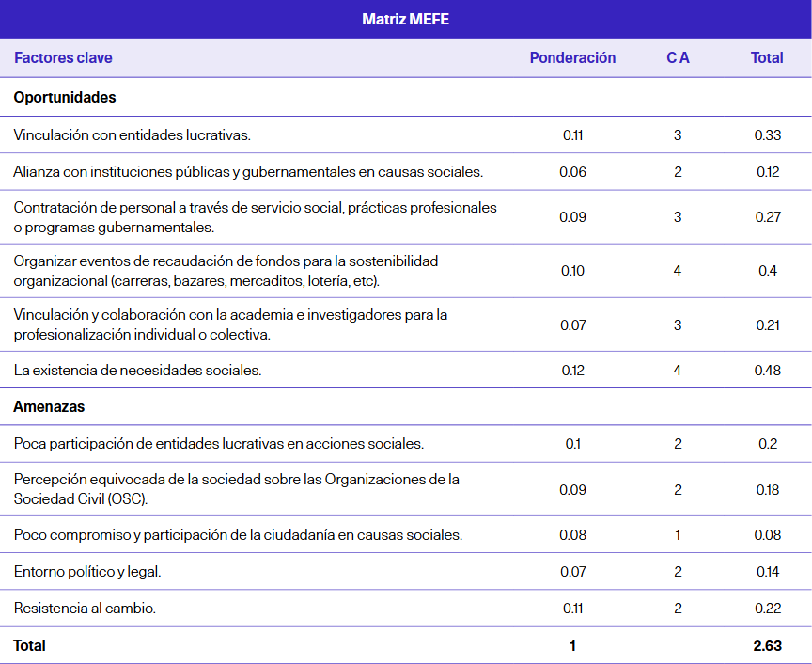Click the grand total value 2.63
Screen dimensions: 812x664
coord(767,646)
